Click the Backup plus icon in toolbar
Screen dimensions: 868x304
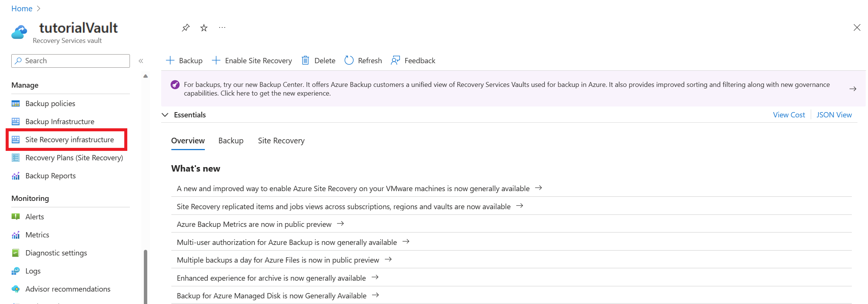coord(170,61)
